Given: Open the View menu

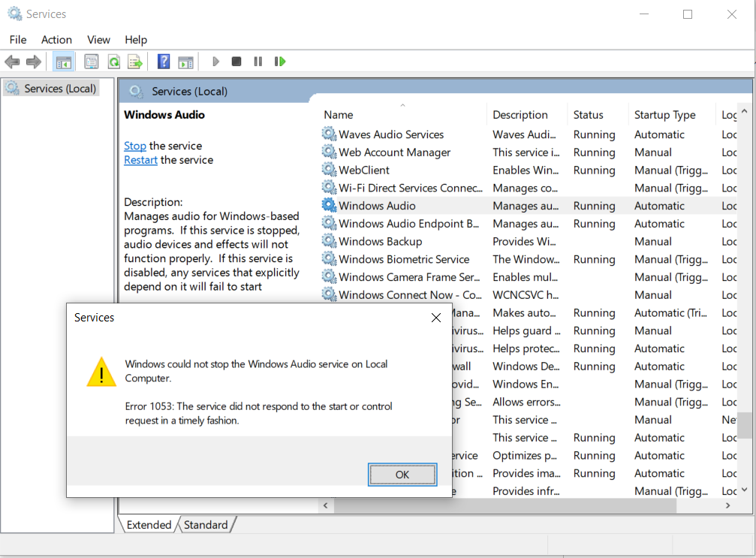Looking at the screenshot, I should (x=98, y=40).
